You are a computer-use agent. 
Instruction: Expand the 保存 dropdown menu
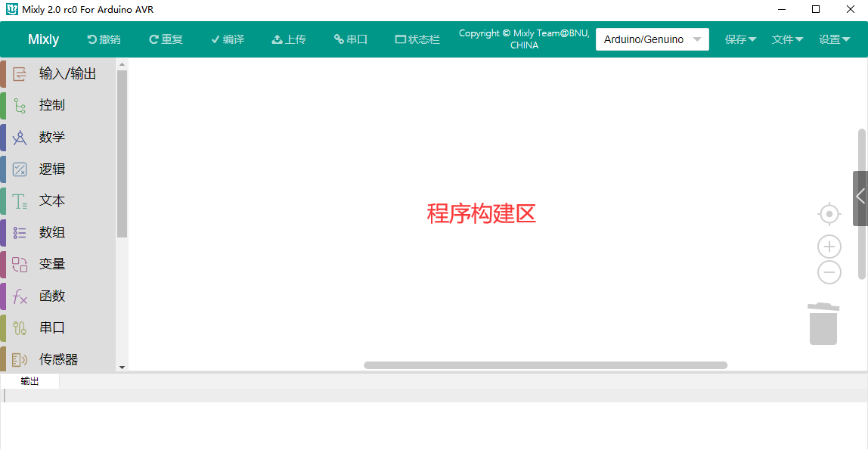click(740, 39)
